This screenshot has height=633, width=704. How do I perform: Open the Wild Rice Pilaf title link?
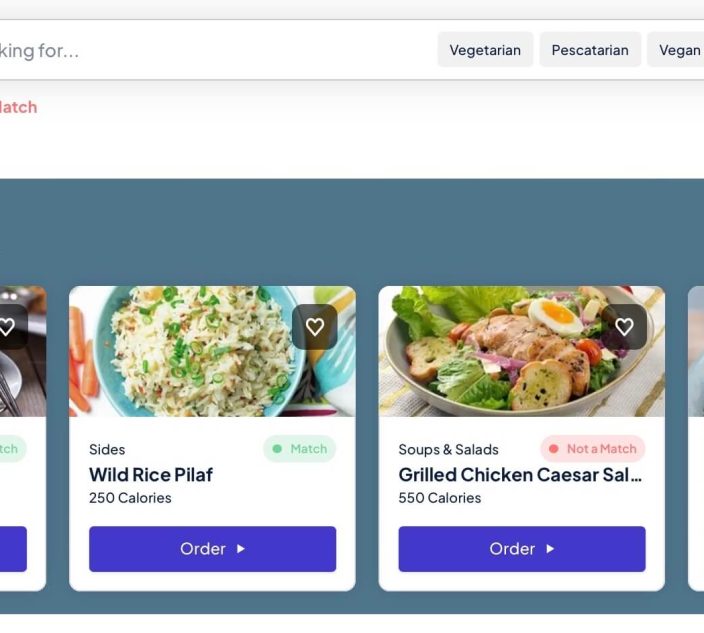point(151,475)
